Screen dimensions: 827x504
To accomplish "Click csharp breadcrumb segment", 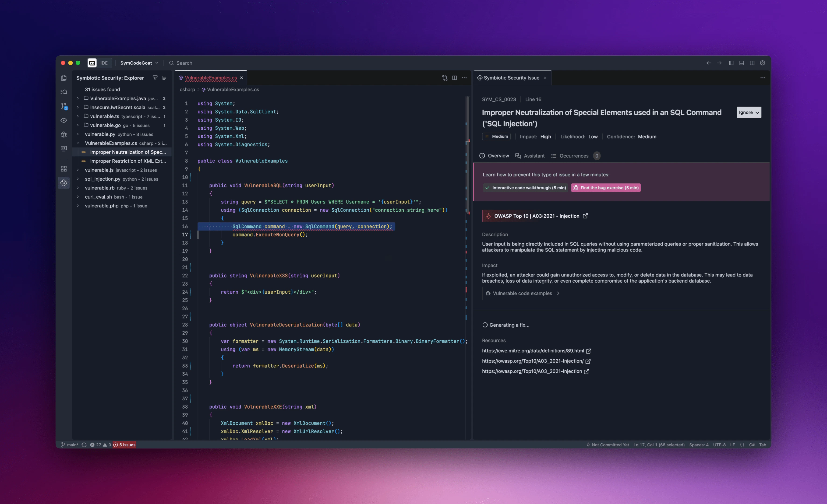I will pyautogui.click(x=187, y=90).
